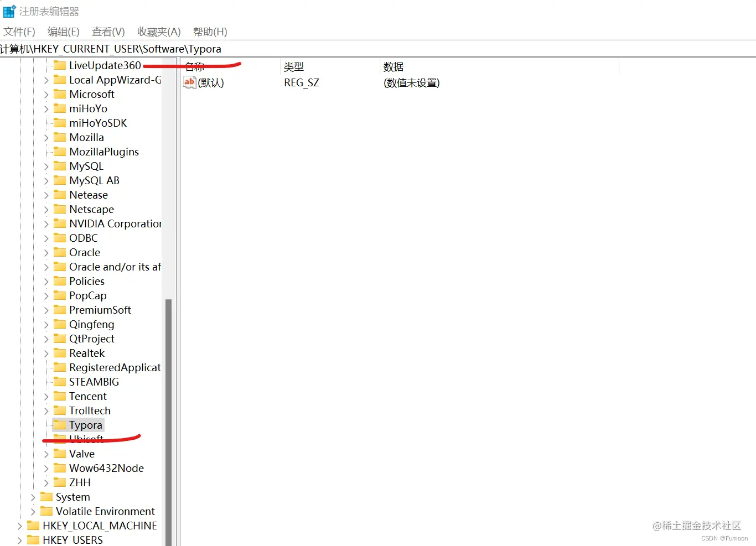Open the 编辑(E) menu
This screenshot has height=546, width=756.
pos(64,32)
